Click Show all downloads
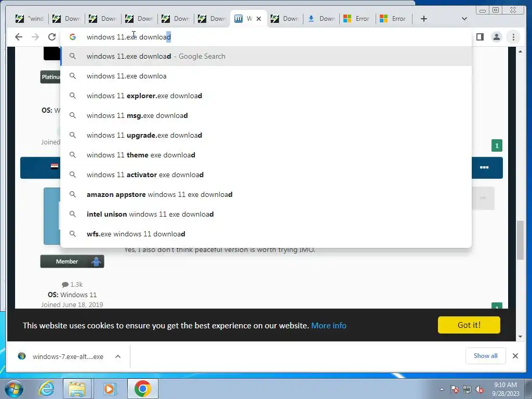This screenshot has width=532, height=399. (486, 355)
